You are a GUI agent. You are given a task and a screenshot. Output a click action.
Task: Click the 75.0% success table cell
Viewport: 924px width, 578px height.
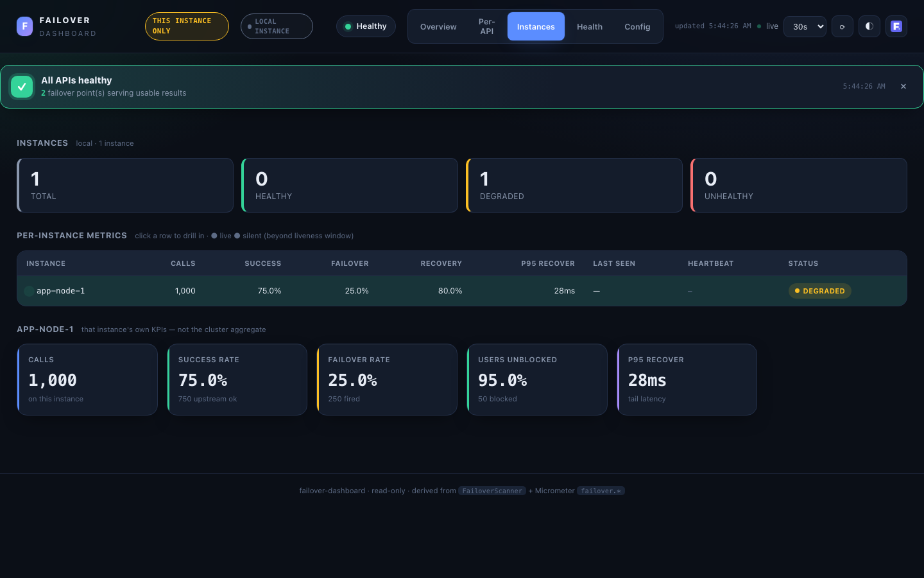pyautogui.click(x=269, y=291)
